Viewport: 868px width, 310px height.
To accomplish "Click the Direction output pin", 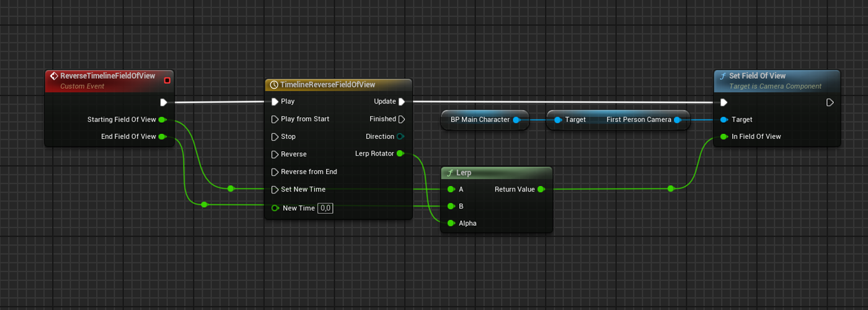I will 401,136.
